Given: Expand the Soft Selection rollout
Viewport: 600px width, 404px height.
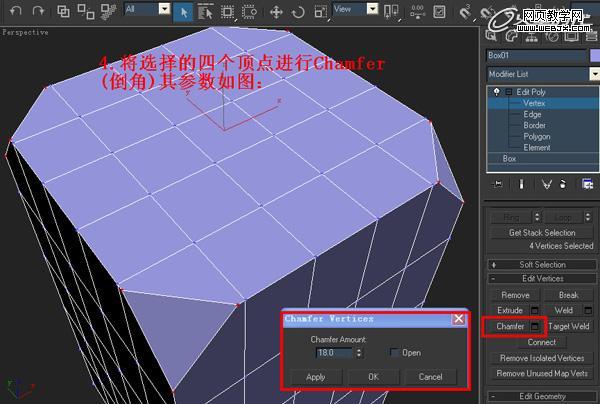Looking at the screenshot, I should (x=542, y=265).
